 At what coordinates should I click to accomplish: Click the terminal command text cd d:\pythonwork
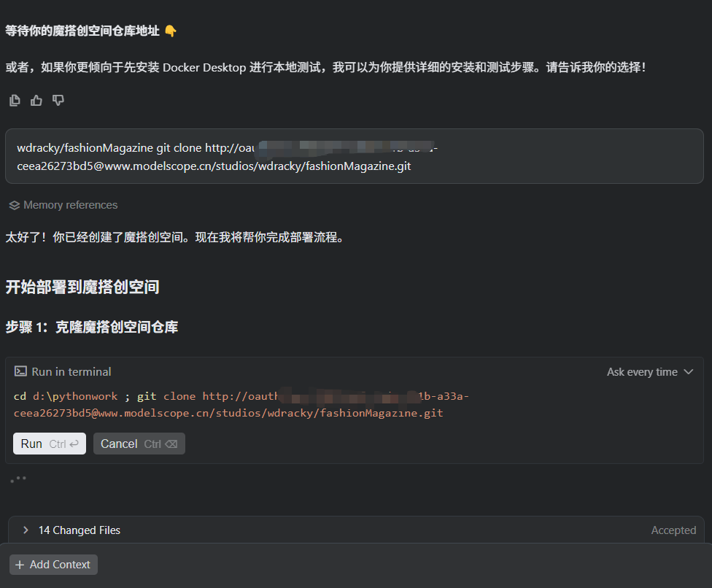pos(66,396)
